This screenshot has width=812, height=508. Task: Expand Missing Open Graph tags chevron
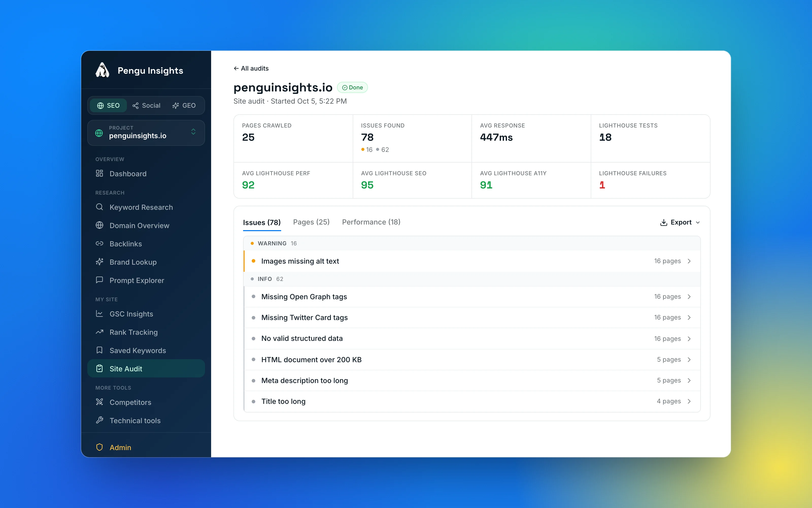689,297
